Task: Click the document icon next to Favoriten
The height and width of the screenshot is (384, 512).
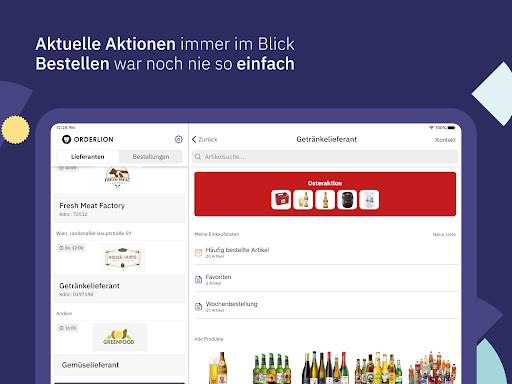Action: click(x=198, y=279)
